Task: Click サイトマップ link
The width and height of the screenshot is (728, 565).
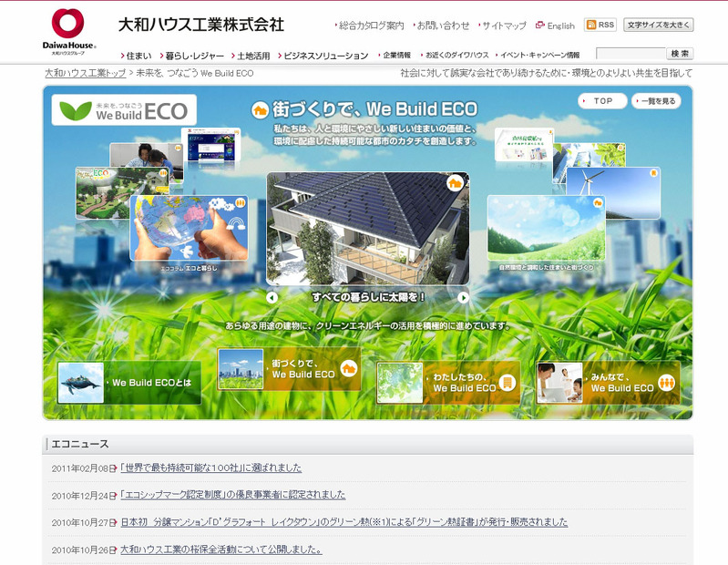Action: [x=502, y=26]
